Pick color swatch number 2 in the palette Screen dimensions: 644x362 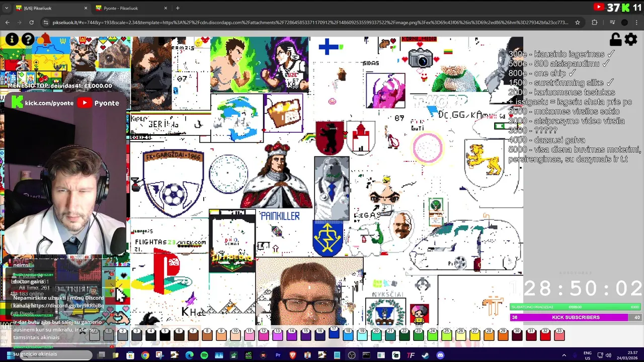click(x=122, y=334)
